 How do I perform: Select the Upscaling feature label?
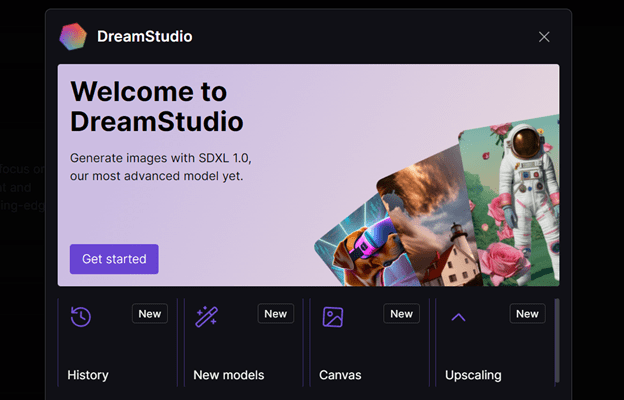click(x=473, y=375)
